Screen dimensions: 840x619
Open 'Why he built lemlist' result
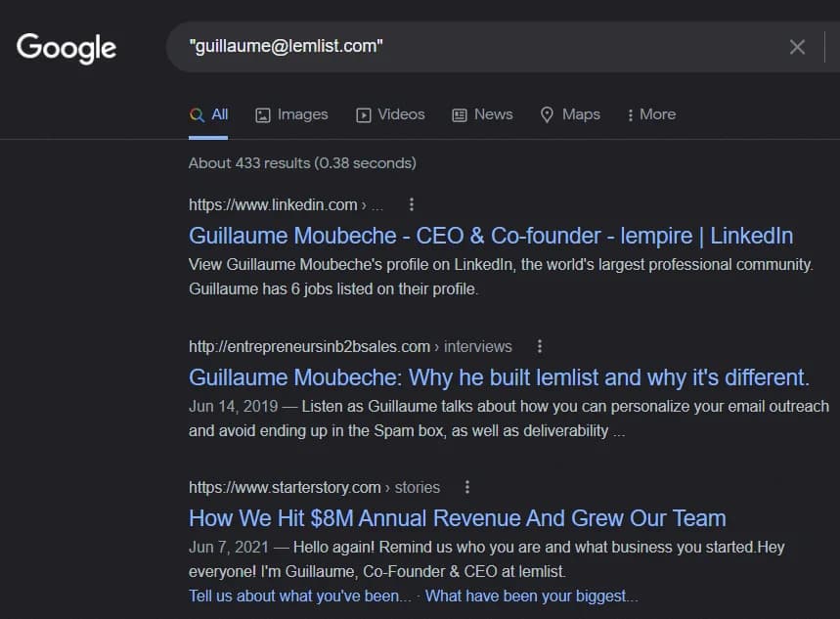499,377
